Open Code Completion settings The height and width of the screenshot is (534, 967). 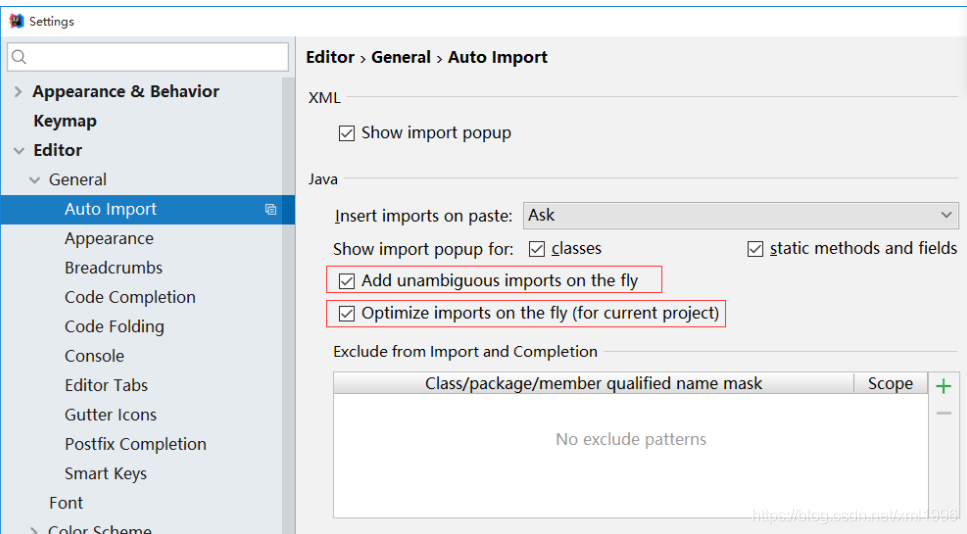click(x=130, y=297)
